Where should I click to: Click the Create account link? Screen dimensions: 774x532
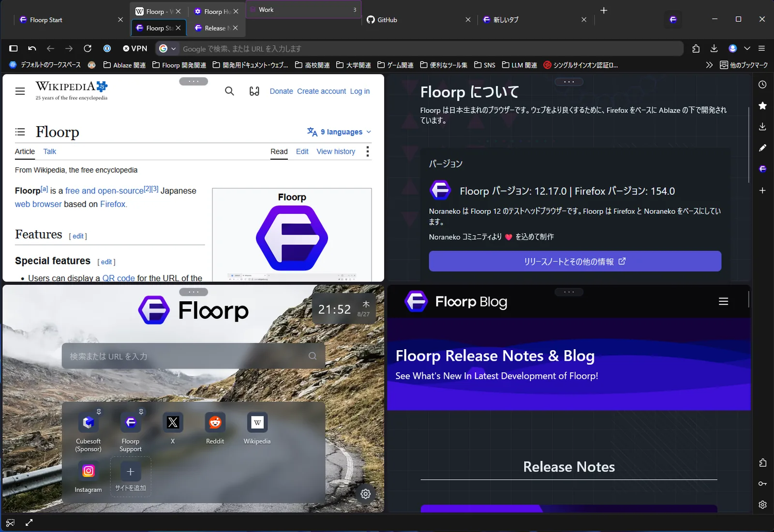(322, 91)
